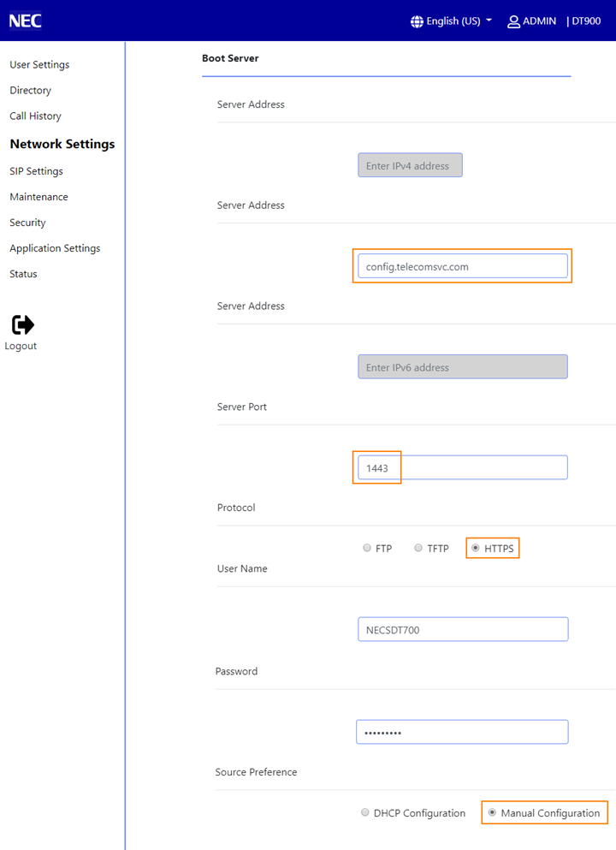Open Maintenance in sidebar
The height and width of the screenshot is (850, 616).
click(x=39, y=197)
